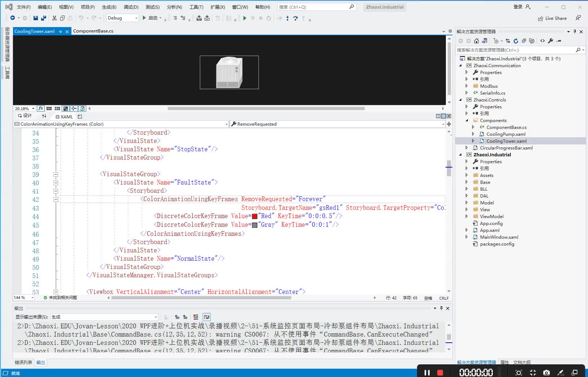588x377 pixels.
Task: Click the Copy icon in toolbar
Action: [x=62, y=18]
